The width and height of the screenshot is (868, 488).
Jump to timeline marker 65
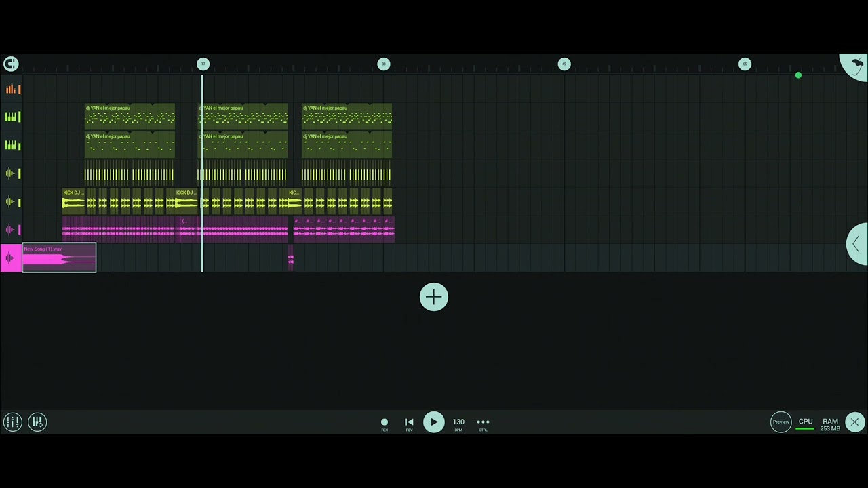[x=745, y=64]
